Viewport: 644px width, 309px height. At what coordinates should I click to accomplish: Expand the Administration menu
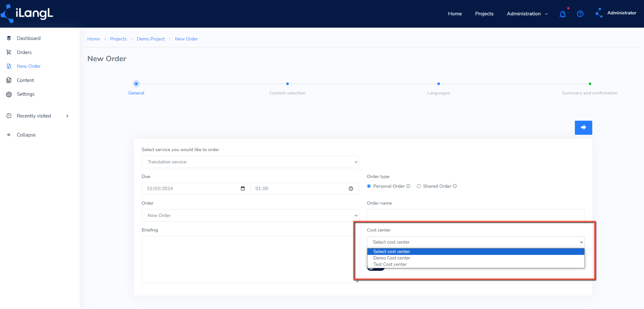(x=527, y=14)
